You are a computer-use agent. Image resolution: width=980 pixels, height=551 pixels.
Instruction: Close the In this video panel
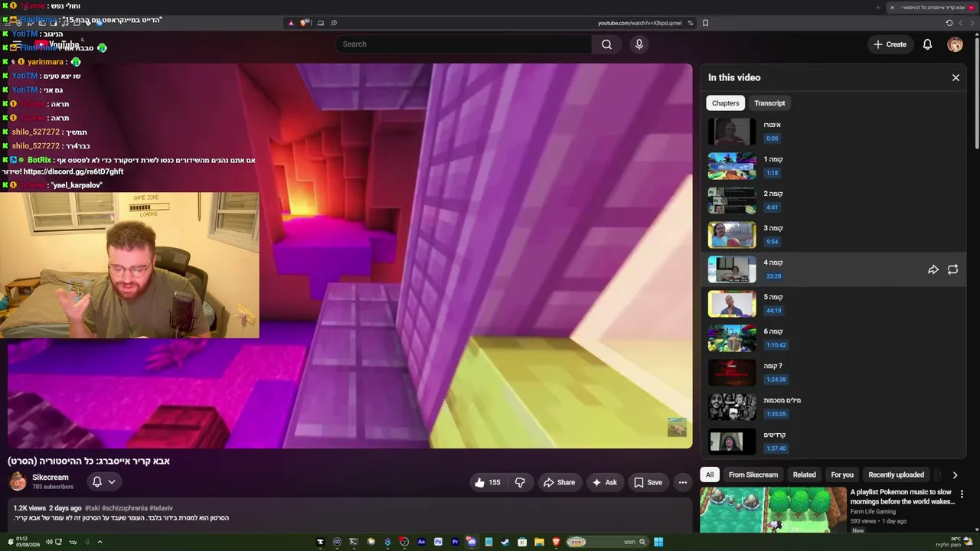[x=955, y=77]
